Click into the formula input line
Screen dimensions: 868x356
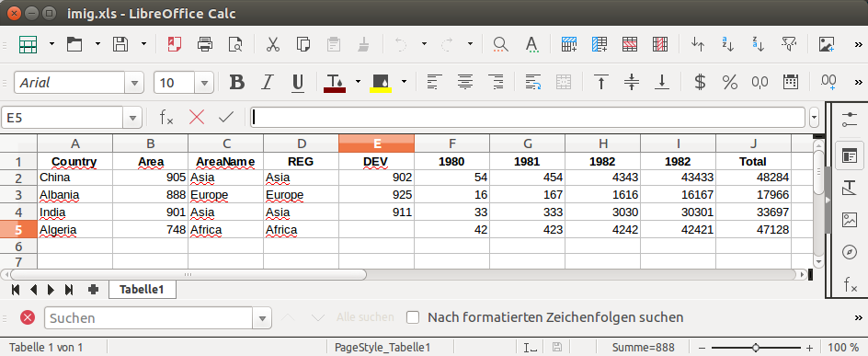click(527, 118)
